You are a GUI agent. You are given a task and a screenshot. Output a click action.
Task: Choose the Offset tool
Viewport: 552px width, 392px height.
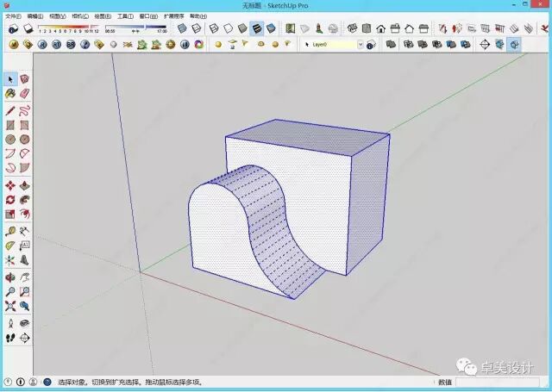[x=24, y=214]
